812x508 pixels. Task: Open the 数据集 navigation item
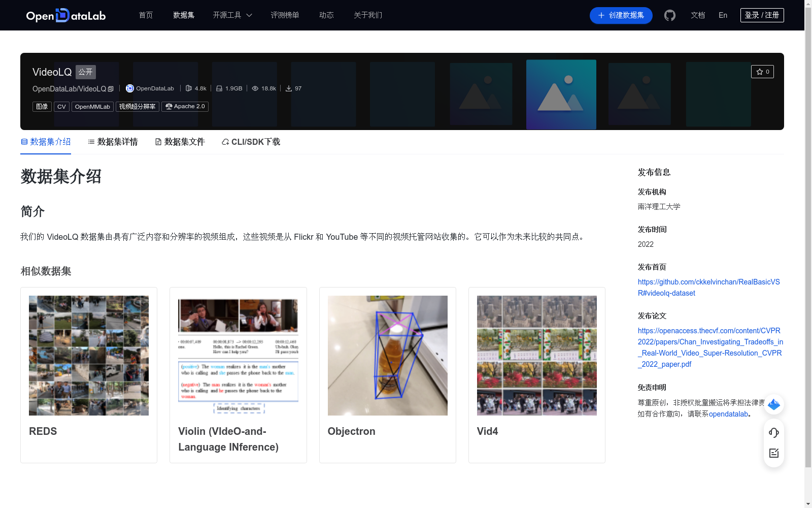184,15
